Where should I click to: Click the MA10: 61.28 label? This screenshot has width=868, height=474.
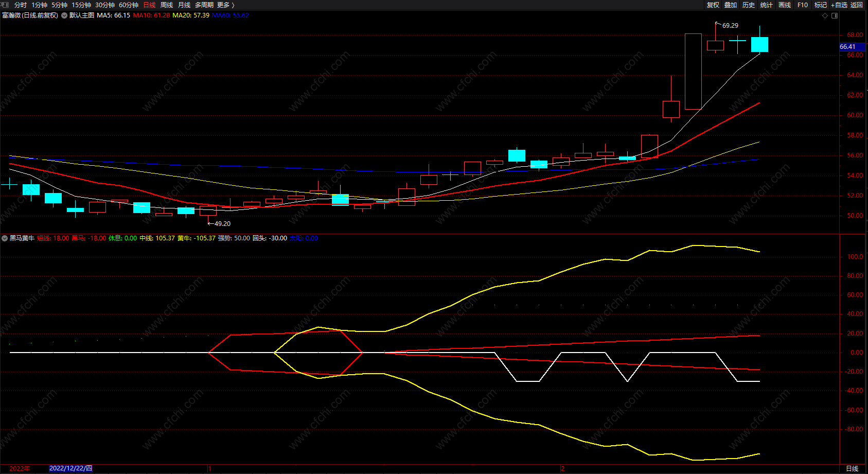pyautogui.click(x=151, y=15)
